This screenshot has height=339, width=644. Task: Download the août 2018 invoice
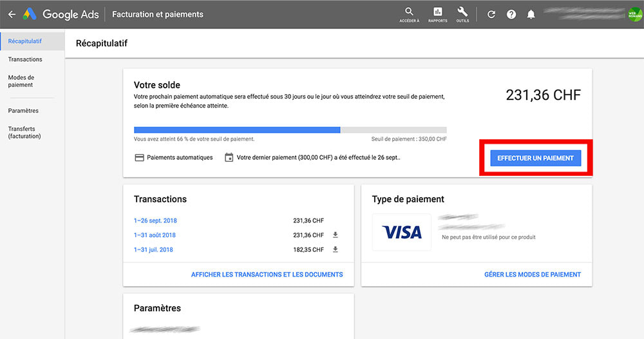click(x=336, y=235)
